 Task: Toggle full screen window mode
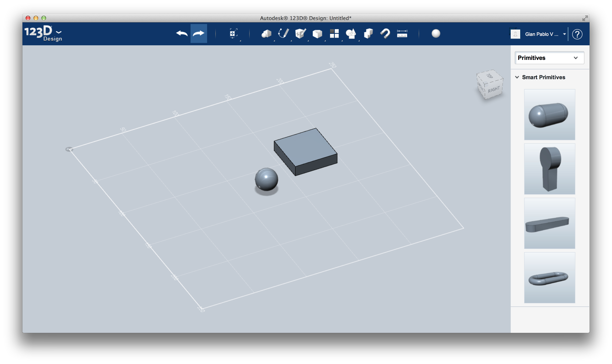point(585,18)
